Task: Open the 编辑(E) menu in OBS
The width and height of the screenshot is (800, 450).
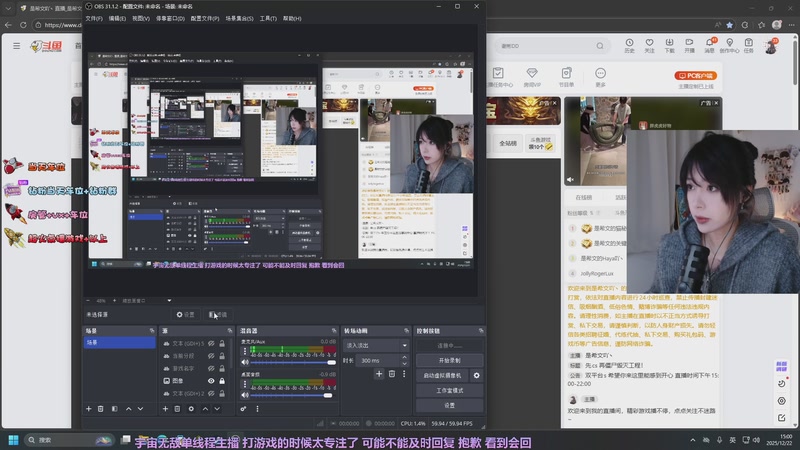Action: point(117,18)
